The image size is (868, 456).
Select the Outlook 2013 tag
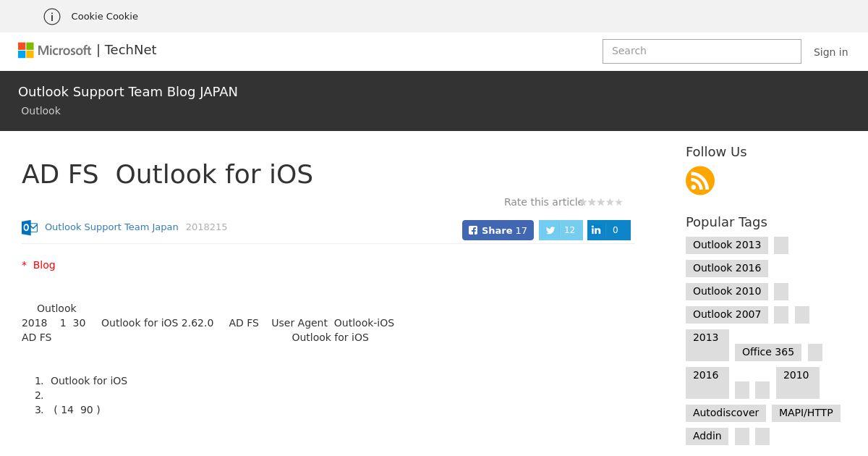pos(727,245)
